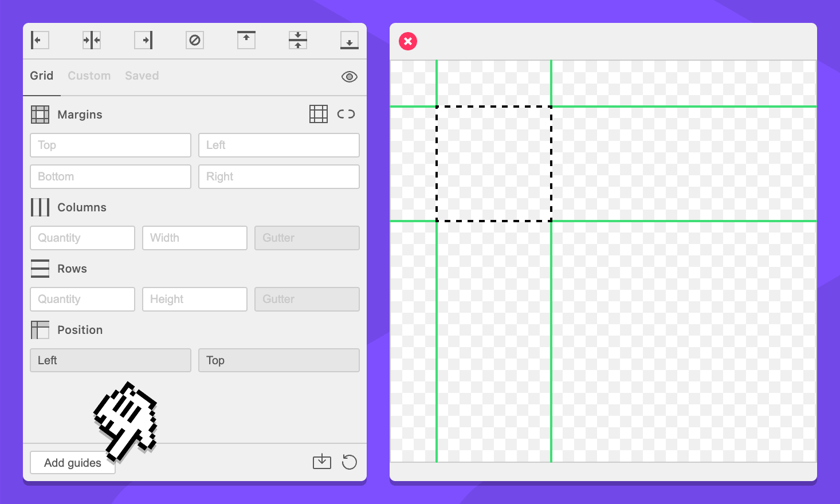Image resolution: width=840 pixels, height=504 pixels.
Task: Click the clear guides icon
Action: coord(195,40)
